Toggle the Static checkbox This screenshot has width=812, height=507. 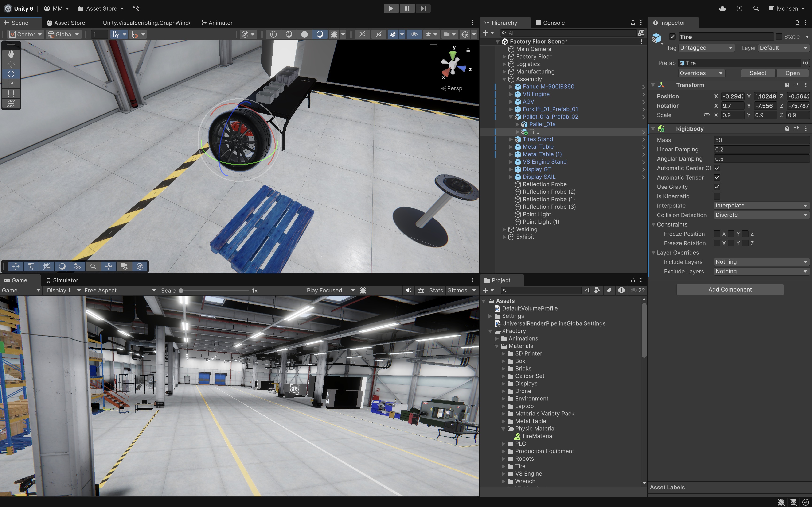point(779,37)
